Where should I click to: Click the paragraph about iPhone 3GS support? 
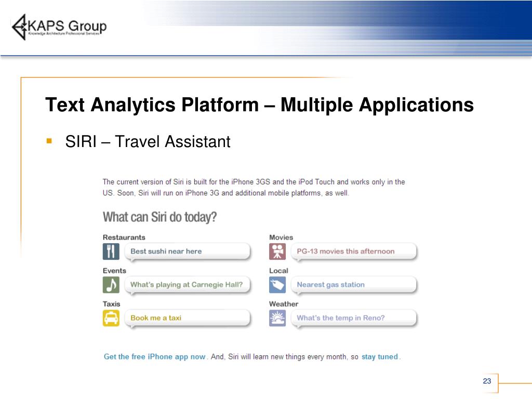(254, 187)
